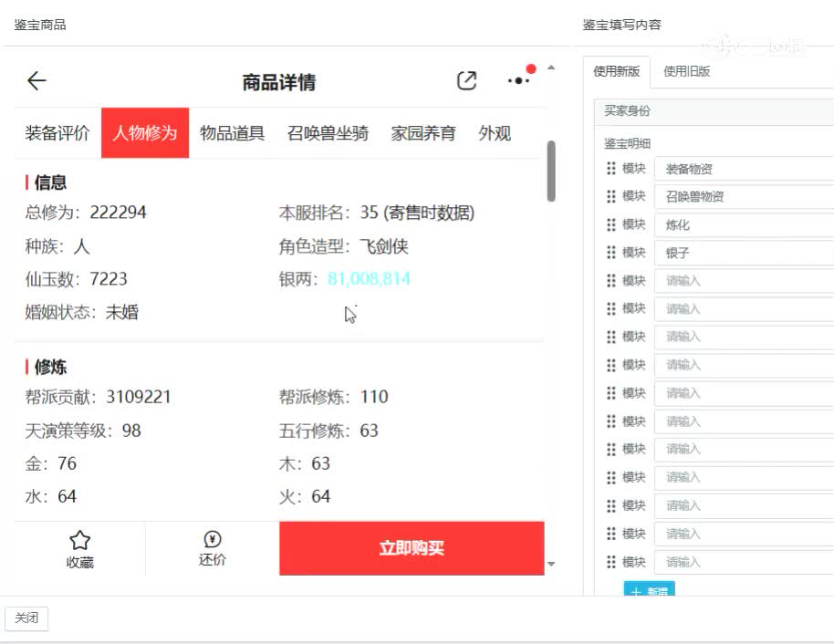Click the 关闭 button bottom left
Image resolution: width=834 pixels, height=644 pixels.
tap(26, 618)
